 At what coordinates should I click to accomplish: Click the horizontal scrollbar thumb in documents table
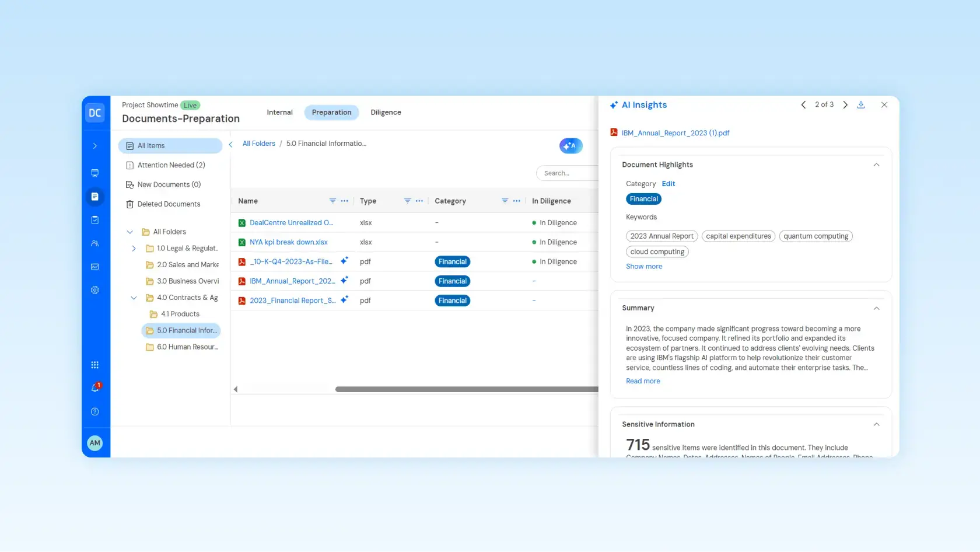tap(467, 389)
